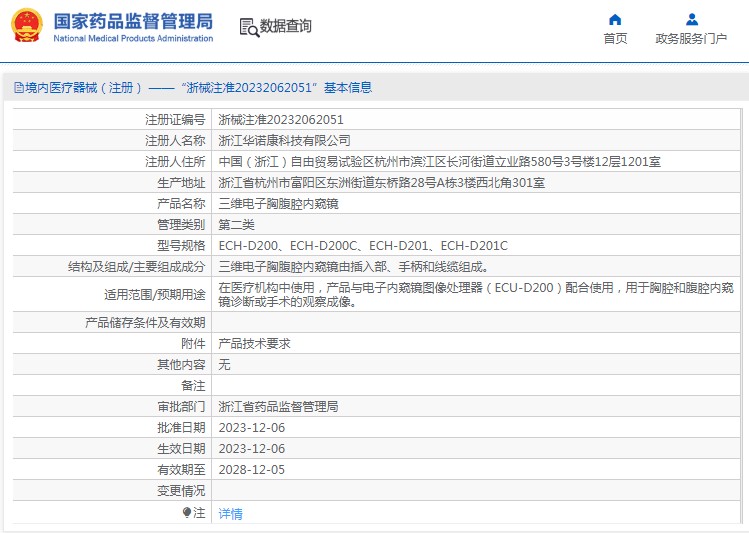The image size is (749, 533).
Task: Select product name 三维电子胸腹腔内窥镜 value
Action: (x=278, y=203)
